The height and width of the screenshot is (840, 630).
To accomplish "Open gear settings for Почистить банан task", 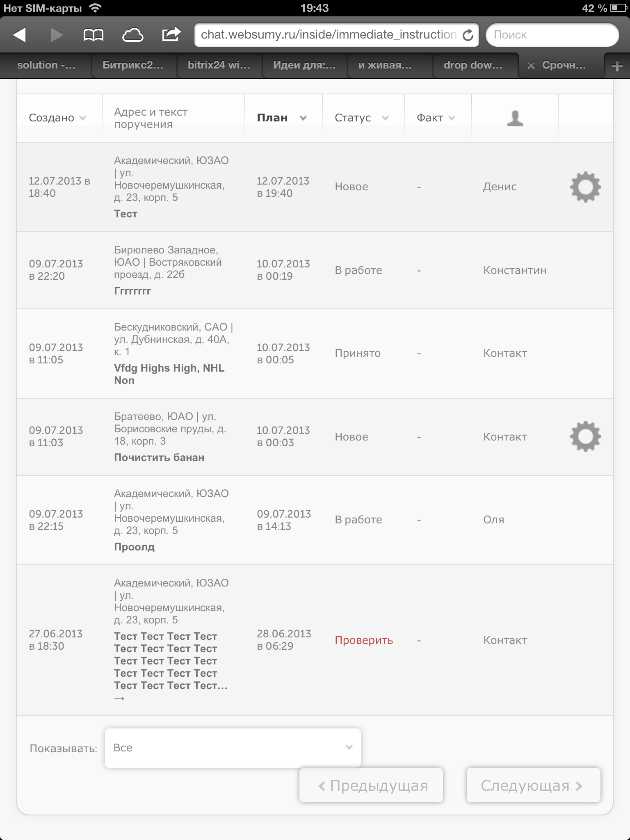I will pyautogui.click(x=585, y=436).
